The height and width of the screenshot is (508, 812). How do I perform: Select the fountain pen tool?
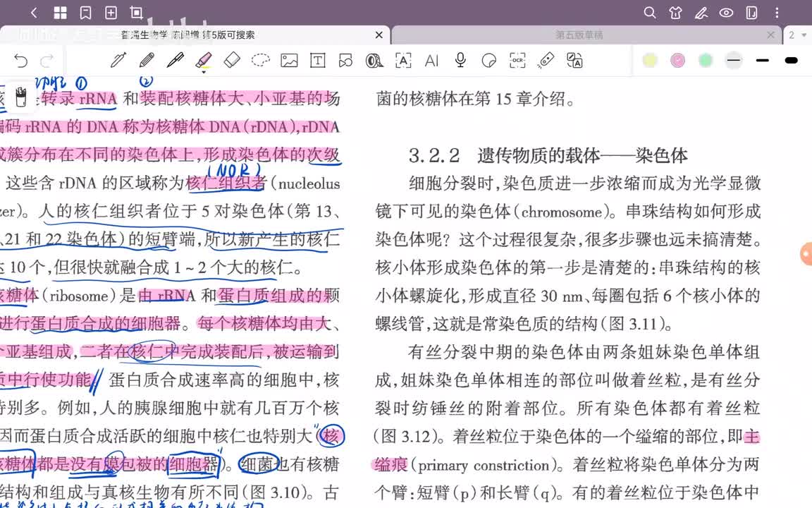[118, 61]
